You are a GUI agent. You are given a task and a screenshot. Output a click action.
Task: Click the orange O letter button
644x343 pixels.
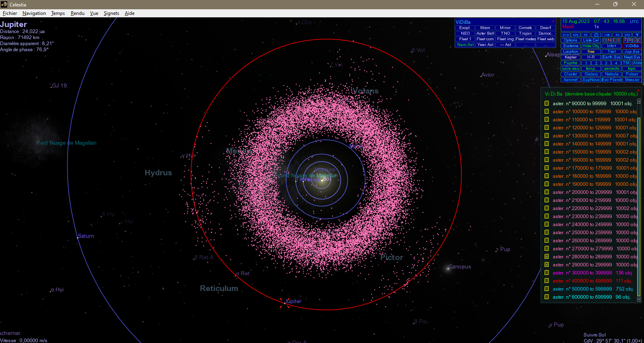(605, 40)
